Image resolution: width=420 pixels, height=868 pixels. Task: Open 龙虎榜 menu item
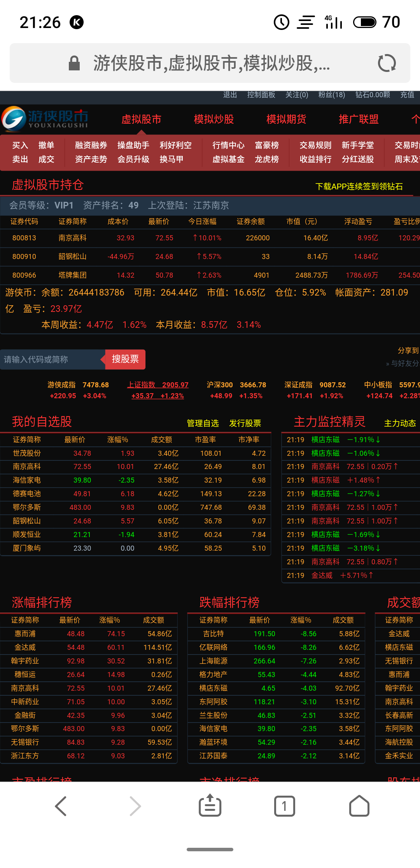point(267,159)
